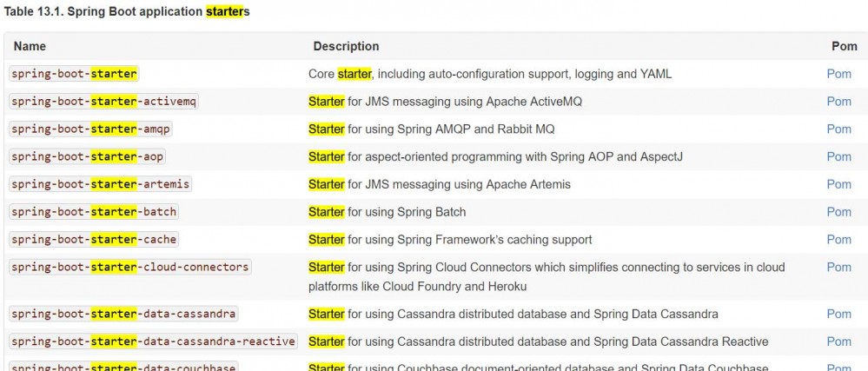This screenshot has height=371, width=868.
Task: Open the Pom link for spring-boot-starter
Action: (838, 74)
